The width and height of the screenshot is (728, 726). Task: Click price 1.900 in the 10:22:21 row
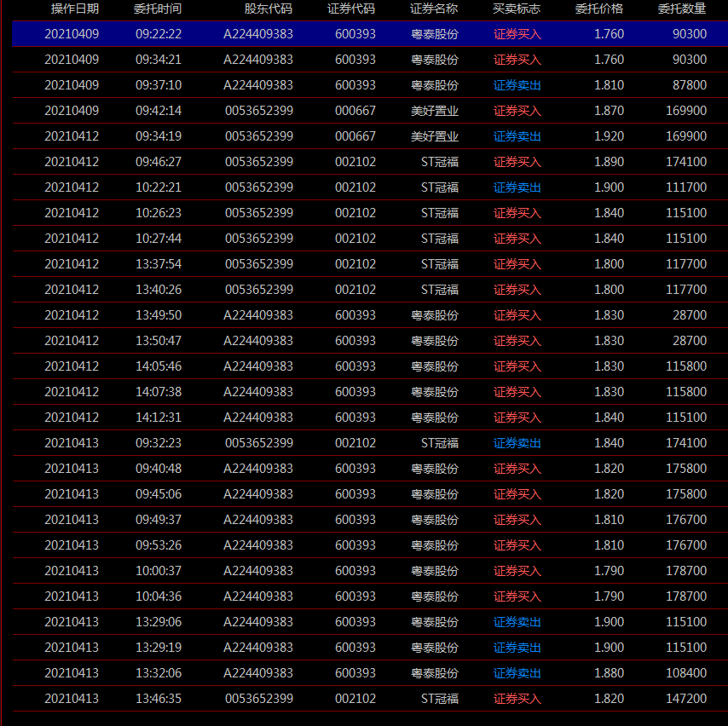coord(610,187)
